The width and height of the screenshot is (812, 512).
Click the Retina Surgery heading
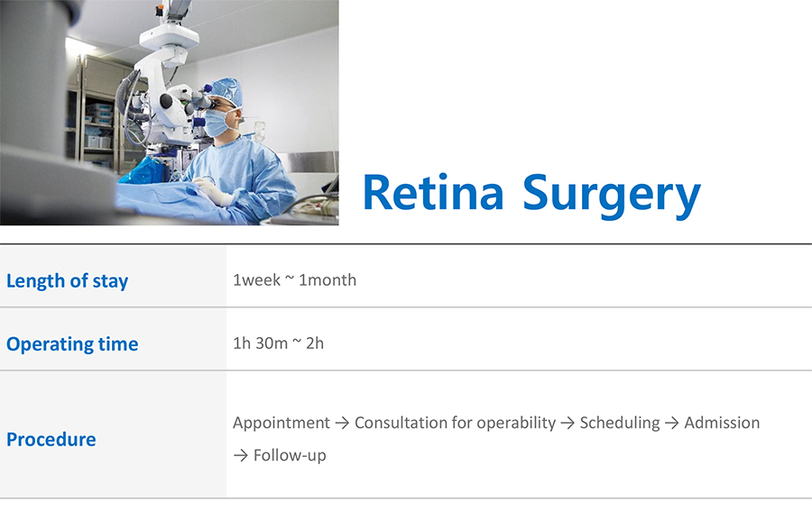[531, 195]
